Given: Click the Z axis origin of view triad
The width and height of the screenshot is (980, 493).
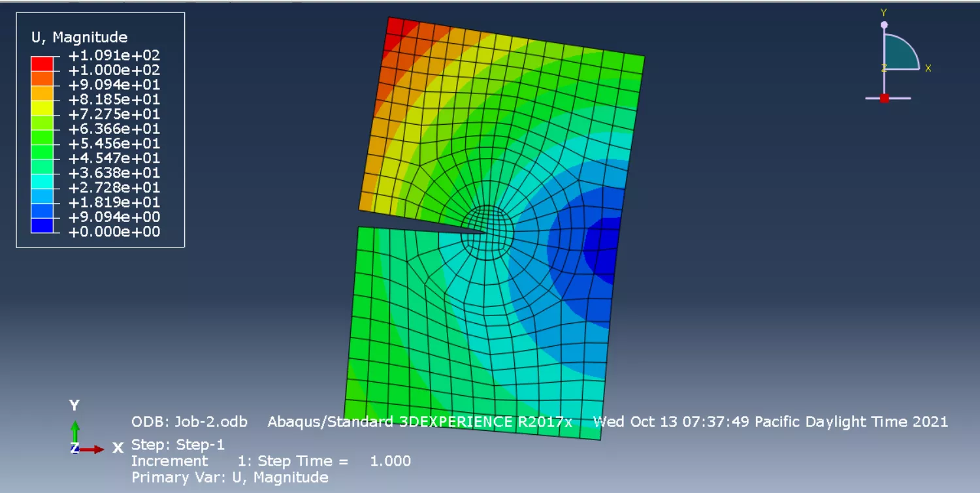Looking at the screenshot, I should point(74,449).
